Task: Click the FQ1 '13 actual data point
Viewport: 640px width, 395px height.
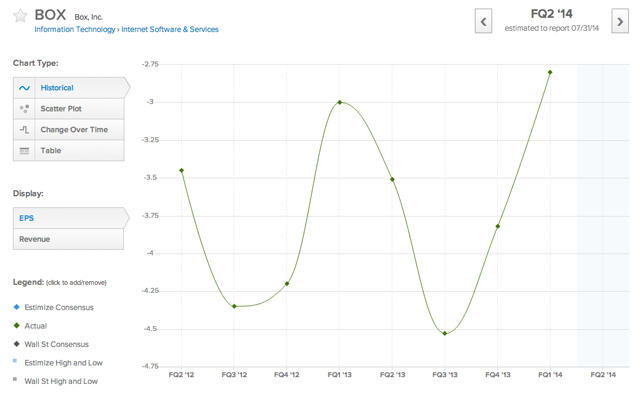Action: point(340,102)
